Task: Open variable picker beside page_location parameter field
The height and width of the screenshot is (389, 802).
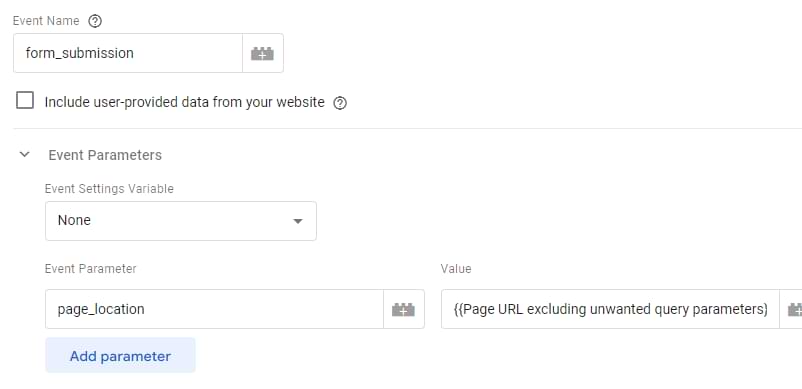Action: click(x=403, y=309)
